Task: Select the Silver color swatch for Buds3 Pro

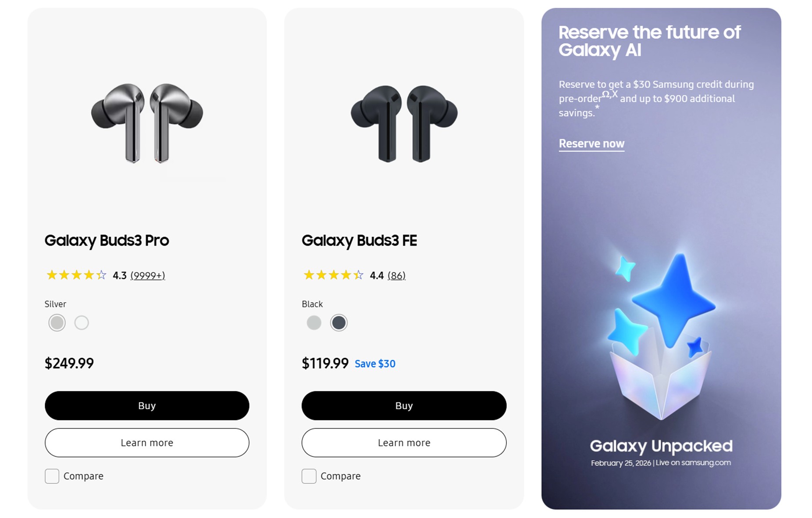Action: point(56,322)
